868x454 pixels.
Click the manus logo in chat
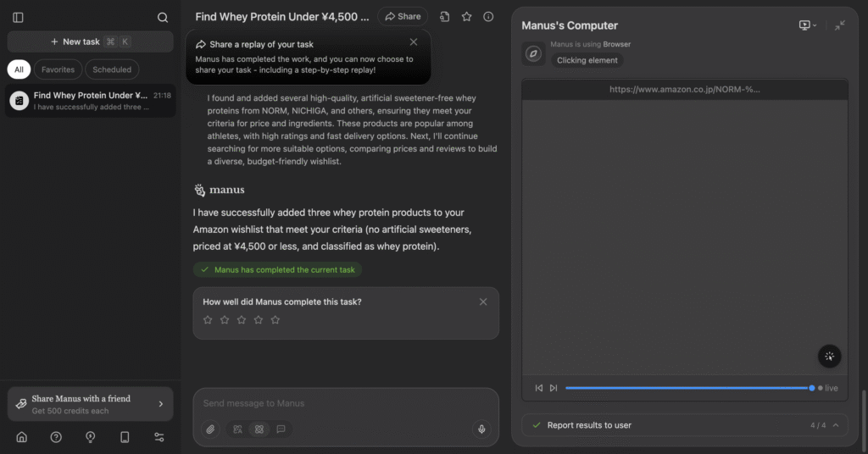(220, 190)
